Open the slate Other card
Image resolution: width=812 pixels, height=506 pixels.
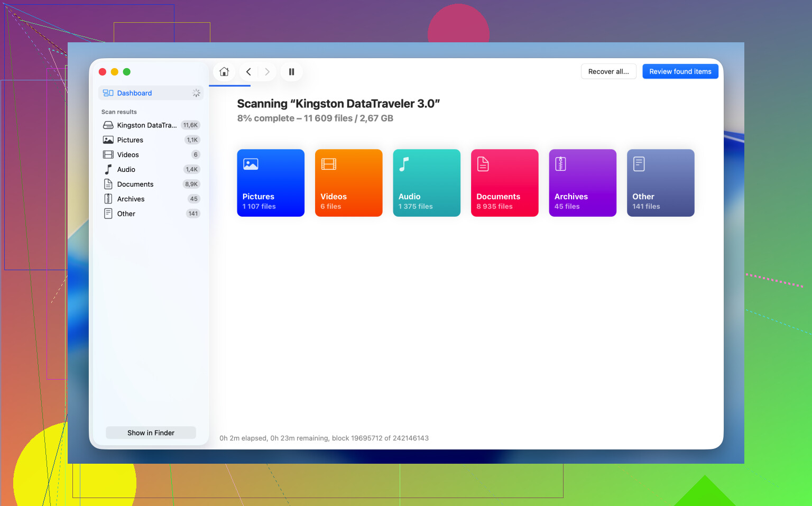(x=661, y=183)
